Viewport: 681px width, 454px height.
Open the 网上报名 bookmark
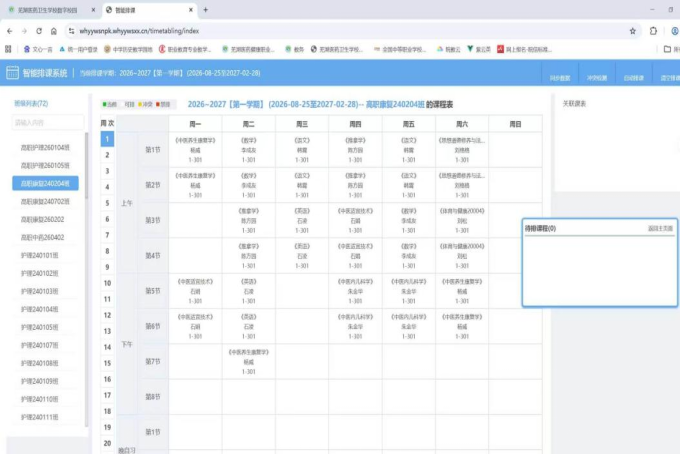coord(524,50)
